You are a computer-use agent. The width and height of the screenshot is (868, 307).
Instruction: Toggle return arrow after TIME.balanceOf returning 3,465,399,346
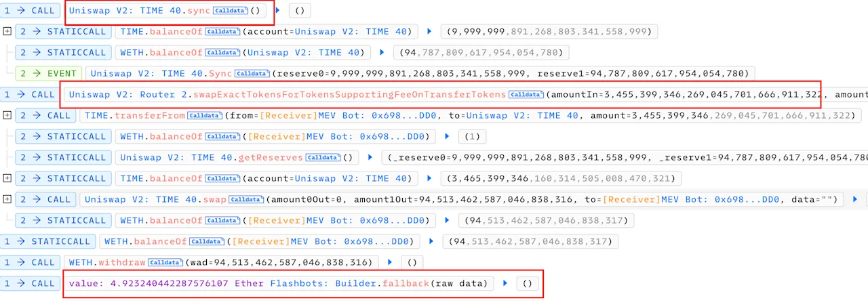point(429,179)
